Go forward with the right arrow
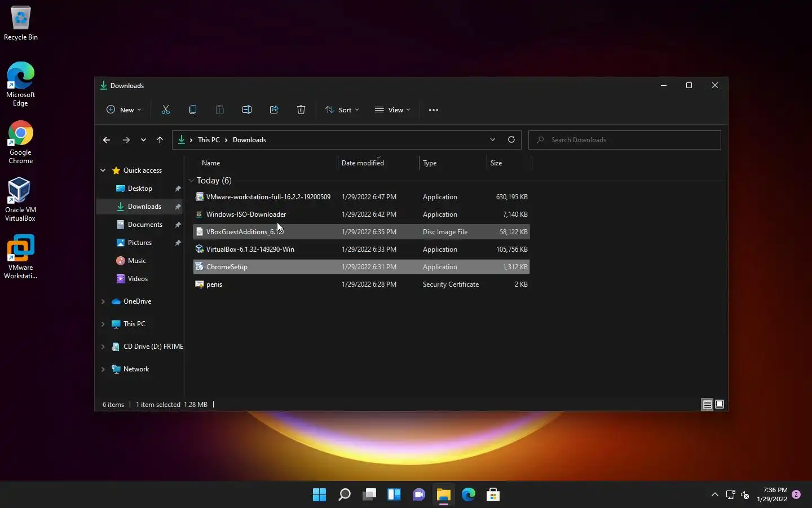 coord(126,140)
